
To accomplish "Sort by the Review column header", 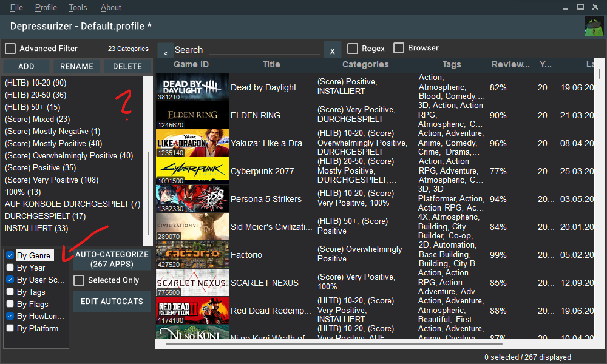I will pos(510,64).
